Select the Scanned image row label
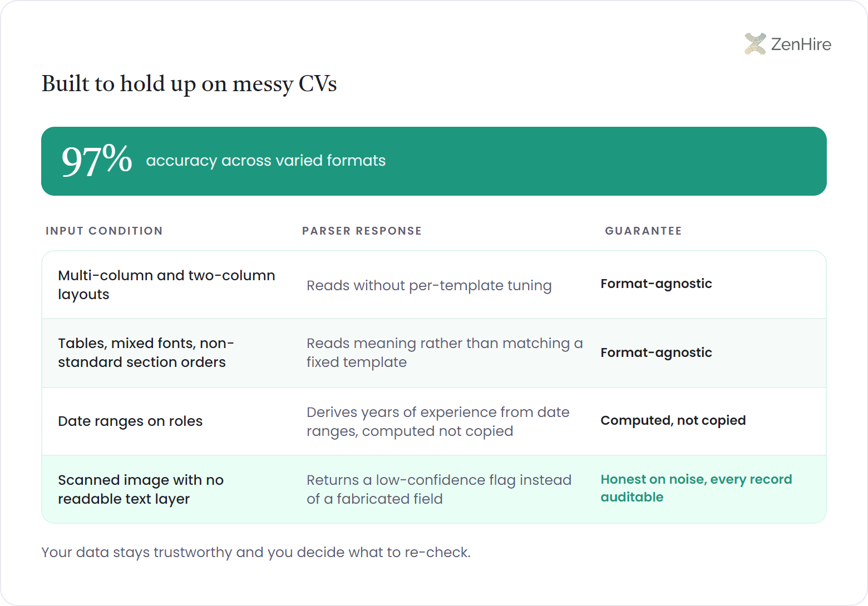Viewport: 868px width, 606px height. point(141,489)
